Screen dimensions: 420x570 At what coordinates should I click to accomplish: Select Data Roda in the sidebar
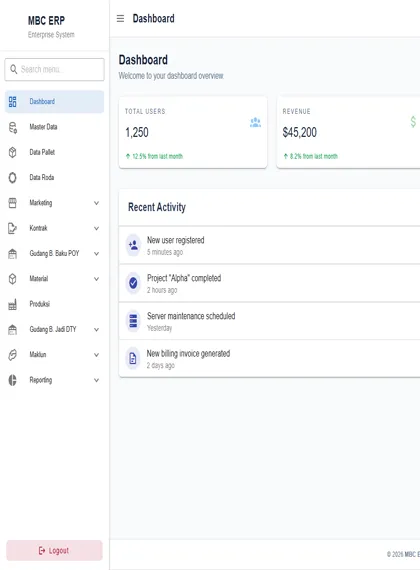click(55, 177)
